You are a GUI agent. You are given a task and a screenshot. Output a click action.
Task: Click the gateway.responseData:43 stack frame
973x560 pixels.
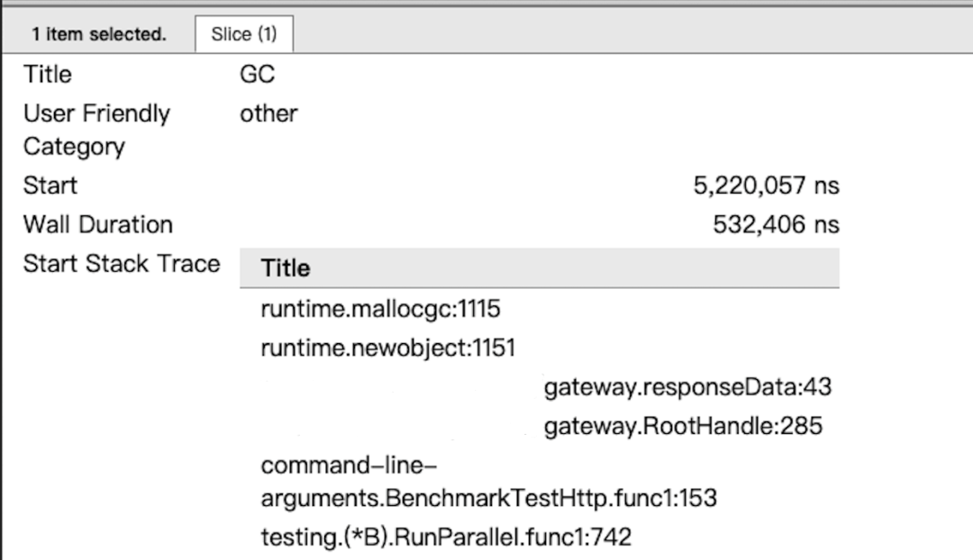(687, 387)
